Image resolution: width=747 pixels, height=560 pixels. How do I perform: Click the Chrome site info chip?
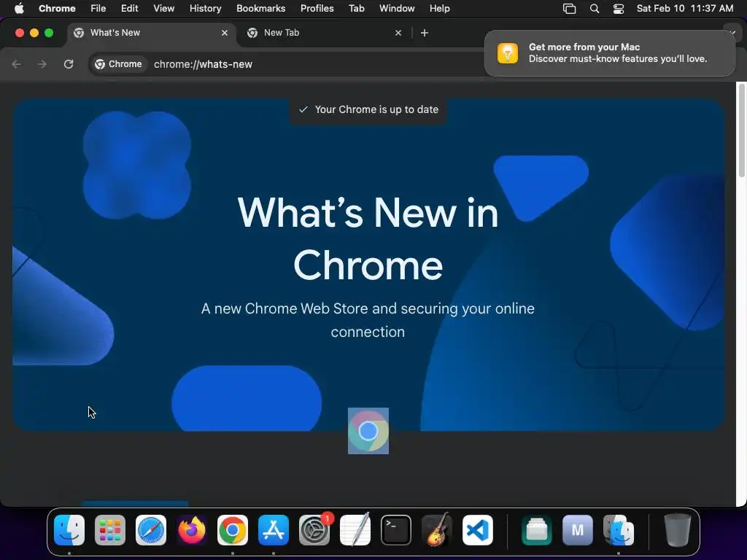pos(118,64)
